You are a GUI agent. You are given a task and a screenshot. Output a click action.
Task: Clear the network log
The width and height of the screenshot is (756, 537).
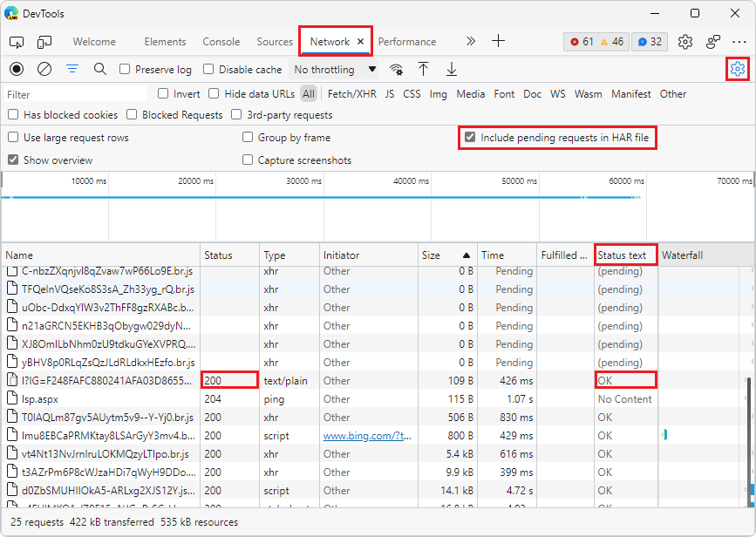click(44, 70)
